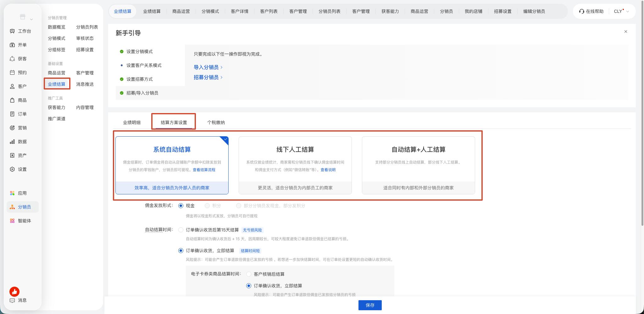Switch to the 业绩明细 tab
The height and width of the screenshot is (314, 644).
(x=132, y=122)
